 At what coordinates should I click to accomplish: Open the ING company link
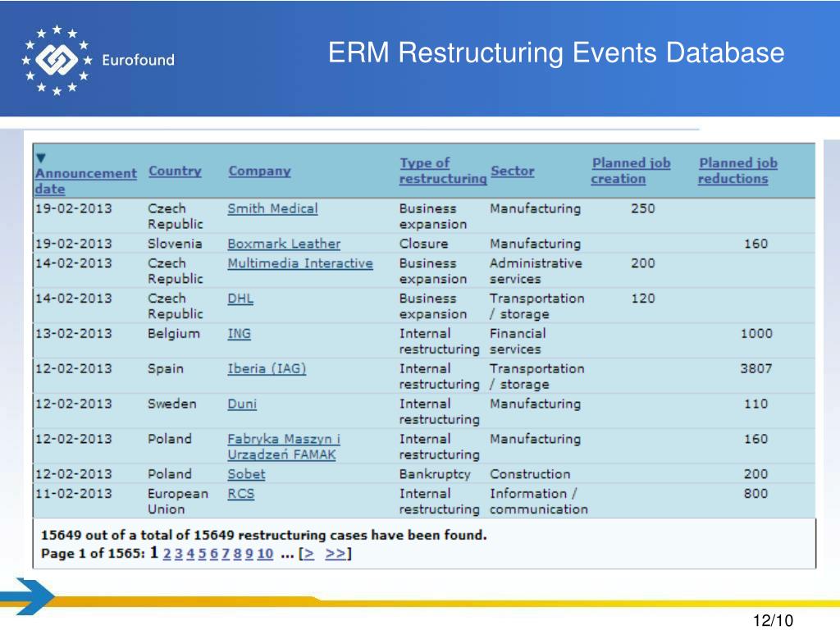pyautogui.click(x=239, y=334)
